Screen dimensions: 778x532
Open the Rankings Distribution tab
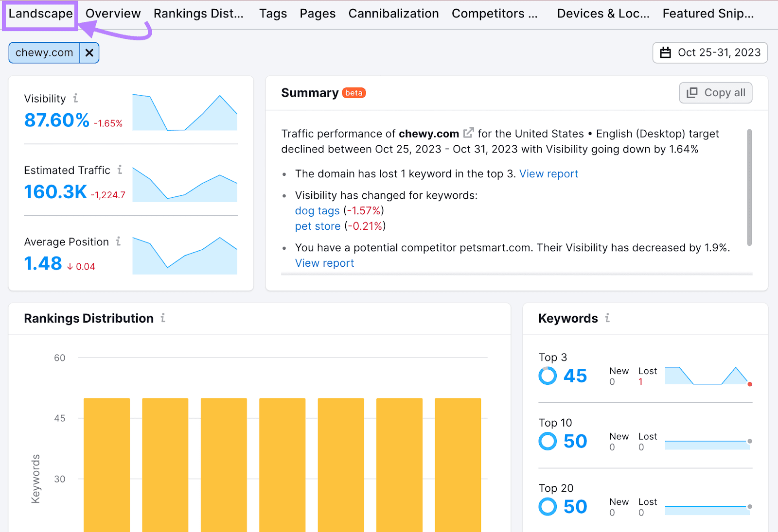198,14
